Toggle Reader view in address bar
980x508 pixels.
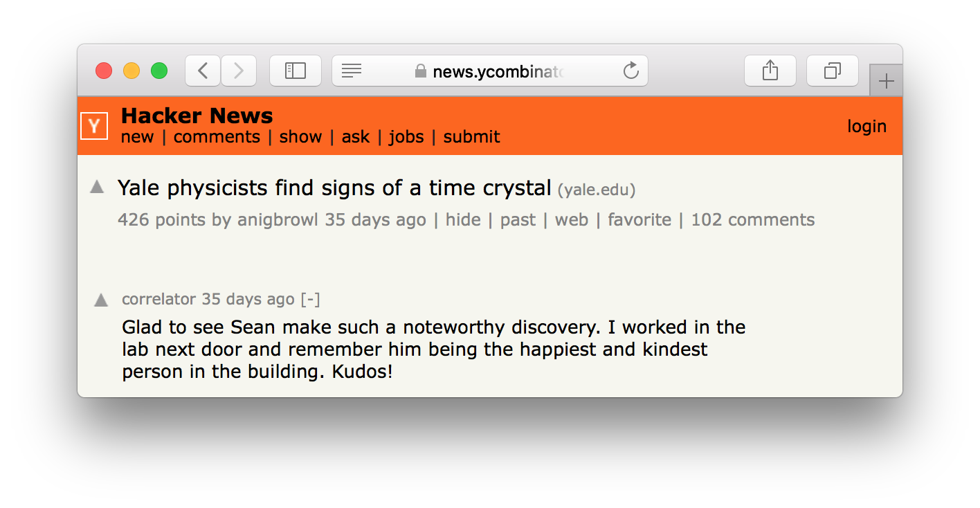coord(352,71)
